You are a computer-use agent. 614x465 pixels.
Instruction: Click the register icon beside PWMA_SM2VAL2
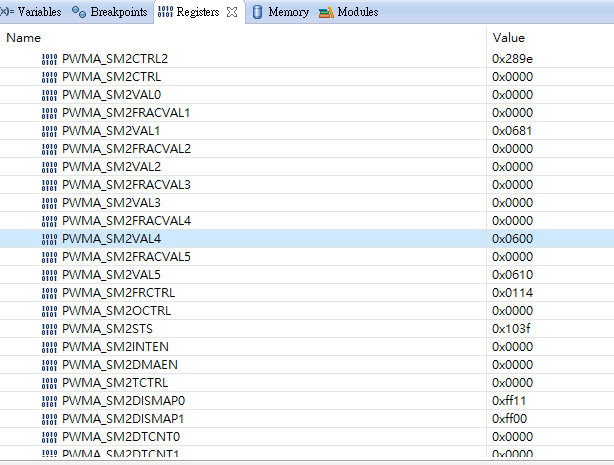coord(49,167)
